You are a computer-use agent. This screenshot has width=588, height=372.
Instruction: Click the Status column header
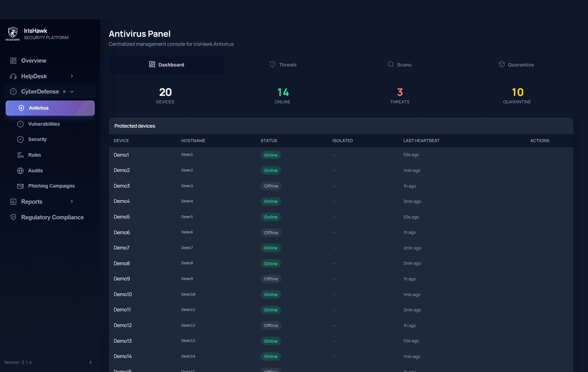pyautogui.click(x=269, y=141)
